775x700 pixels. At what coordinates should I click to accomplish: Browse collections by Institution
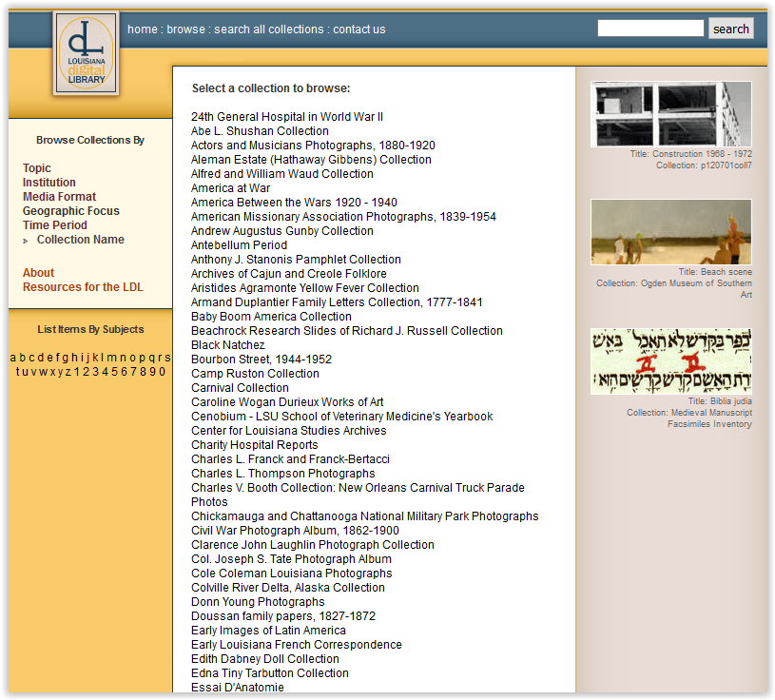[x=49, y=183]
